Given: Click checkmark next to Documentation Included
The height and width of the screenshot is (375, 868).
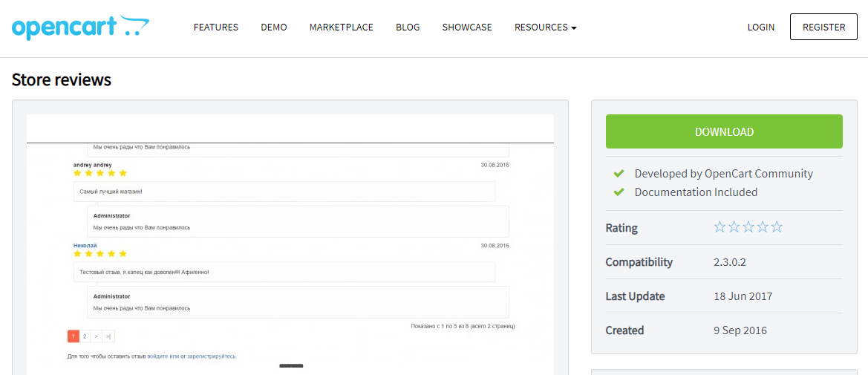Looking at the screenshot, I should (x=619, y=192).
